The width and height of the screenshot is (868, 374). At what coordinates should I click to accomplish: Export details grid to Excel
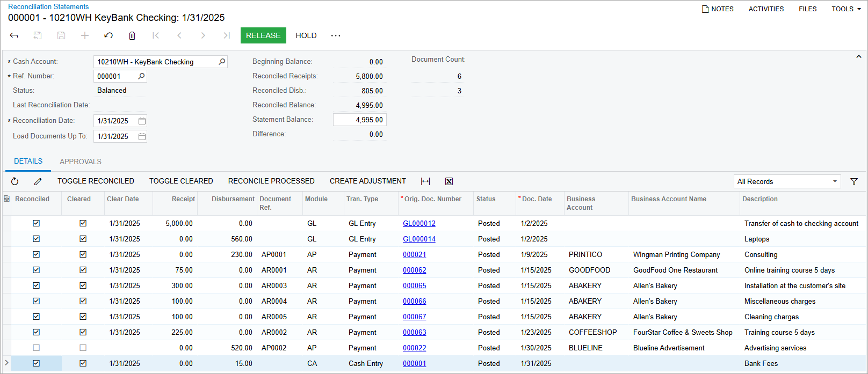pyautogui.click(x=449, y=181)
